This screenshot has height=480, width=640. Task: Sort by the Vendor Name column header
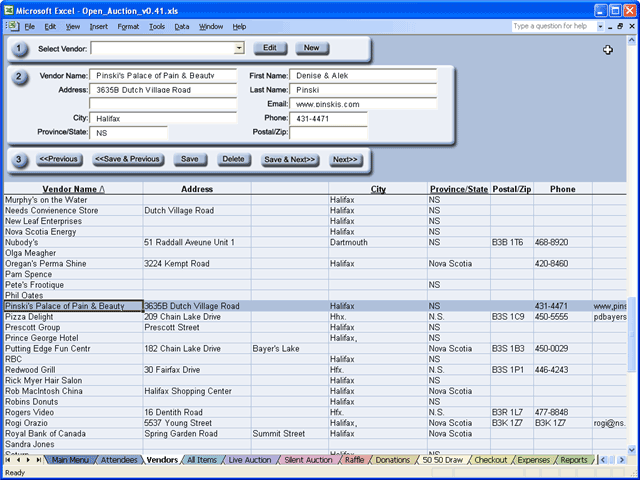pos(73,189)
